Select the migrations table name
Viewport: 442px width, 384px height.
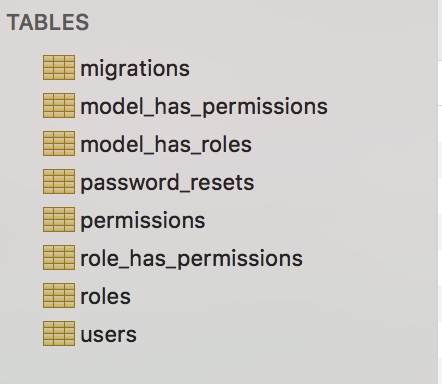click(135, 69)
